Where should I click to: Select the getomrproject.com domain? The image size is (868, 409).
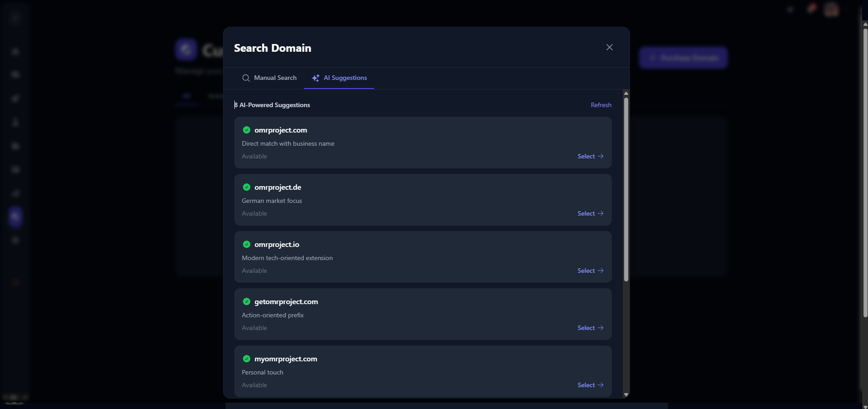point(586,328)
